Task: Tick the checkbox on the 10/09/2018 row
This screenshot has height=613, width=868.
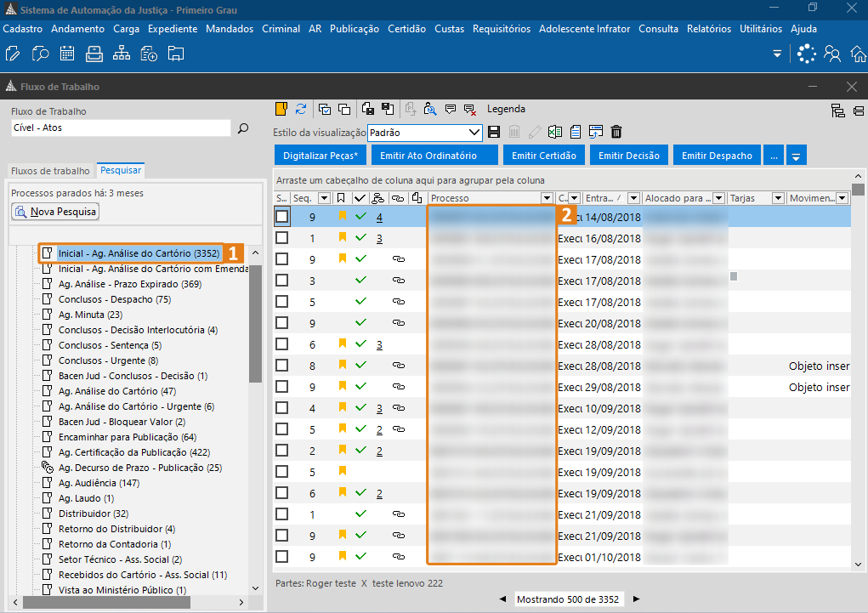Action: coord(281,408)
